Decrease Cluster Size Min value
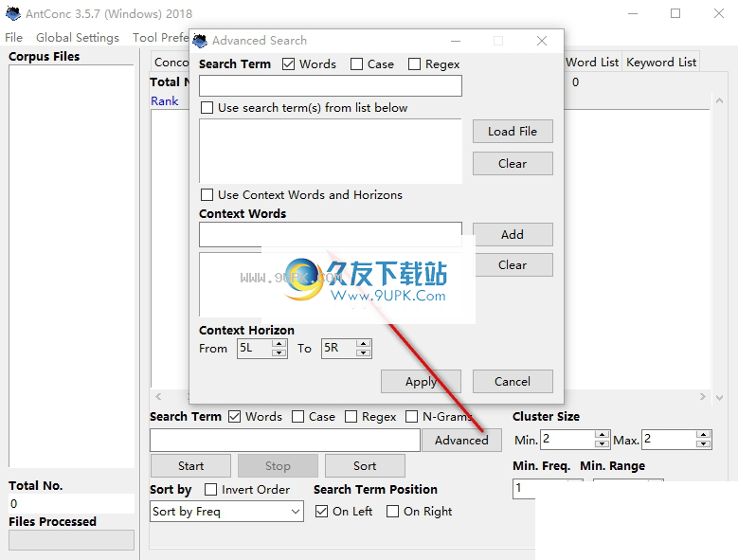This screenshot has height=560, width=738. pos(602,443)
